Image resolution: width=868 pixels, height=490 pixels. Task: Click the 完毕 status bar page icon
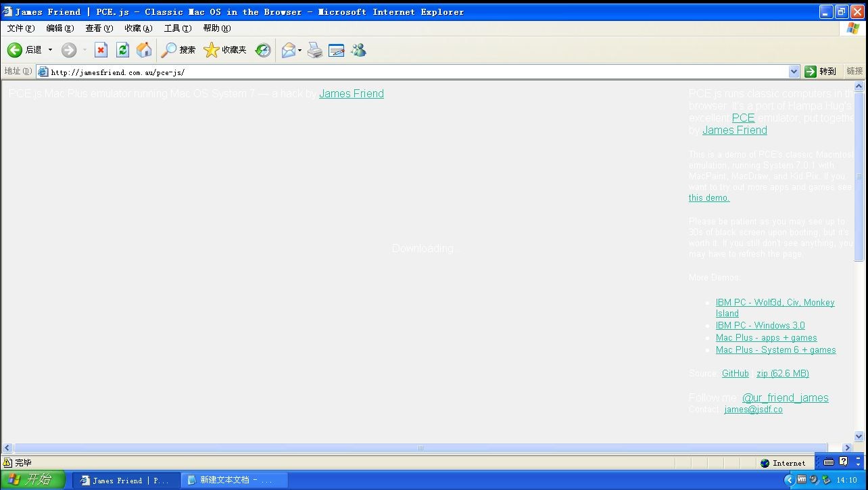pyautogui.click(x=7, y=463)
